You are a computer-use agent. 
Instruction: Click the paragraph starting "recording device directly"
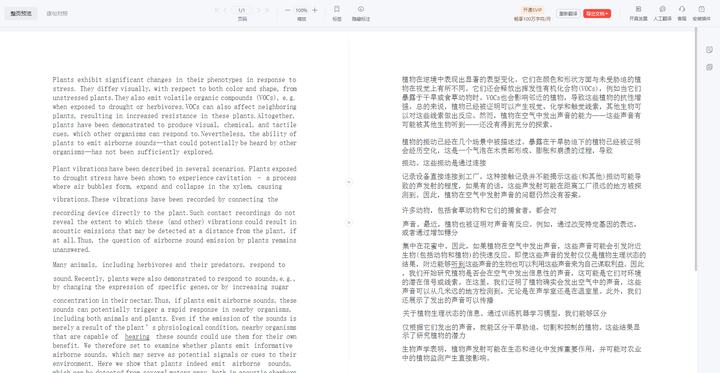[174, 231]
